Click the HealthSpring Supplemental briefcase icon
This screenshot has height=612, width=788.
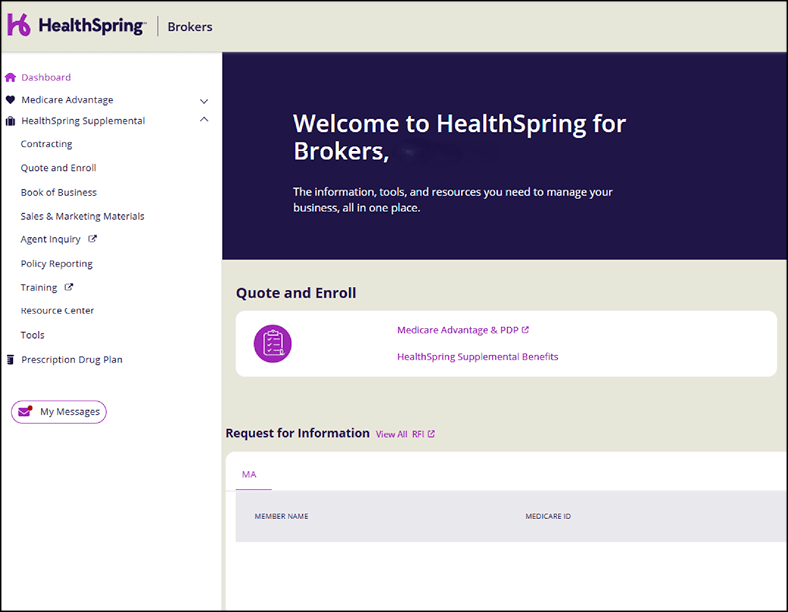pos(10,121)
